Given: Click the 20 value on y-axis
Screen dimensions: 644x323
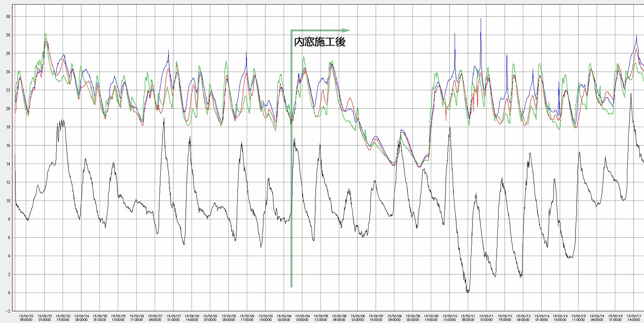Looking at the screenshot, I should coord(8,109).
